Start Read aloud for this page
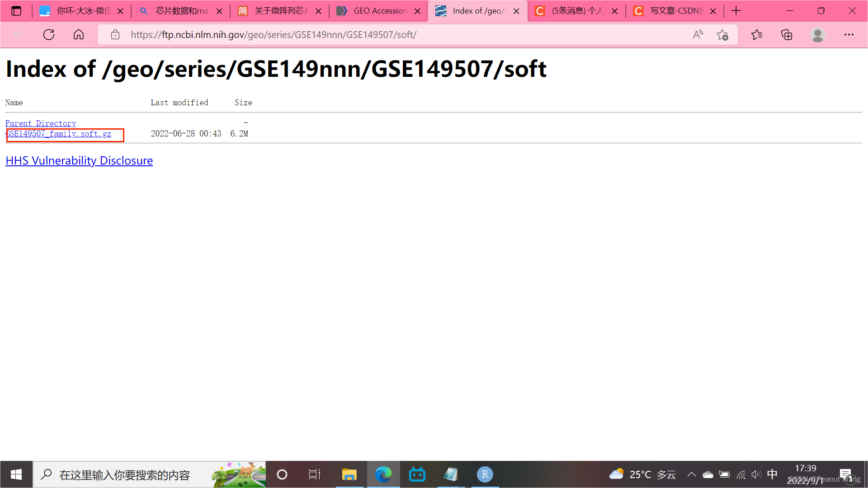 698,34
